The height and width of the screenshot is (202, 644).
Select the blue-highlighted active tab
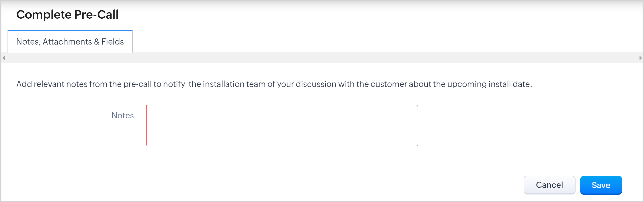70,41
